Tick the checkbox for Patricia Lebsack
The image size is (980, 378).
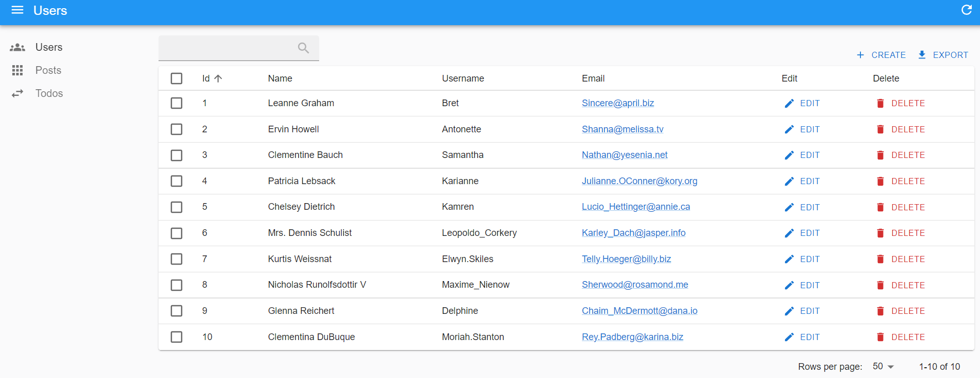pyautogui.click(x=177, y=181)
